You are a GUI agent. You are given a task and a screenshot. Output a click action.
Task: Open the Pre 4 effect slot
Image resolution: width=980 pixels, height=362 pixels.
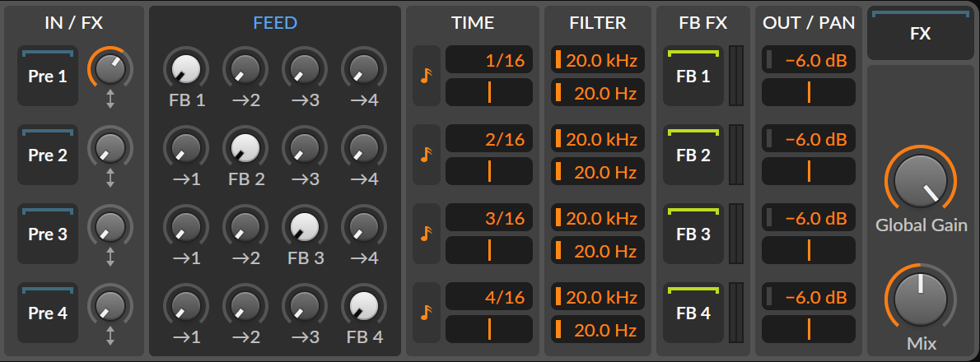[x=48, y=313]
